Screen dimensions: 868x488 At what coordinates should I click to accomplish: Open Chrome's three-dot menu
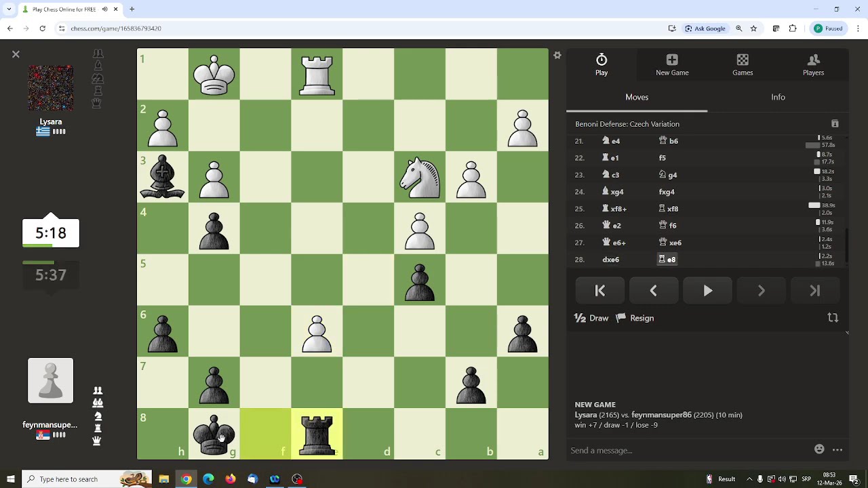coord(859,28)
